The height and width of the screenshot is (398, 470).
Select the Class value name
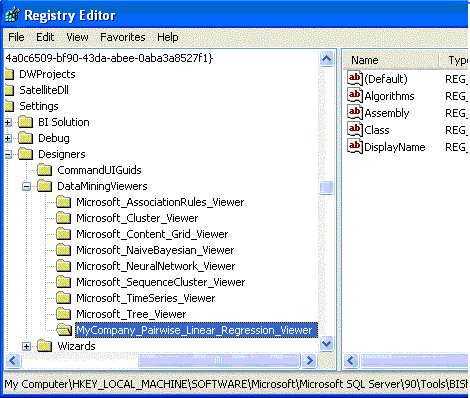377,130
